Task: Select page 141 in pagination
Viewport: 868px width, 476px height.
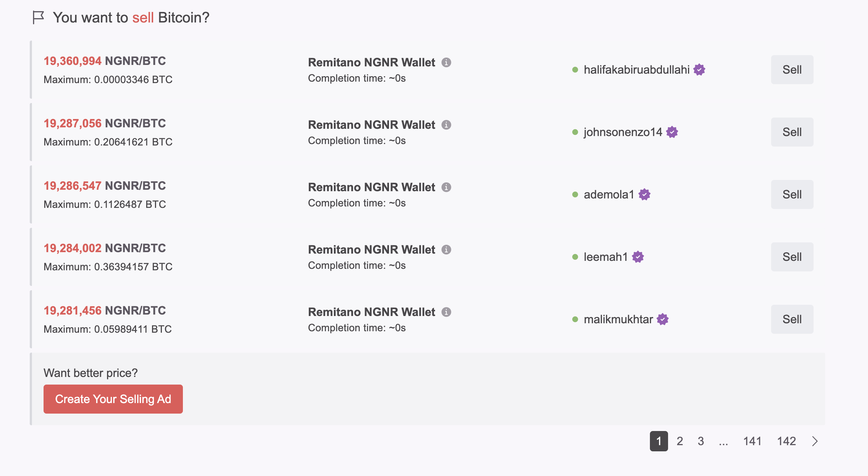Action: pyautogui.click(x=752, y=441)
